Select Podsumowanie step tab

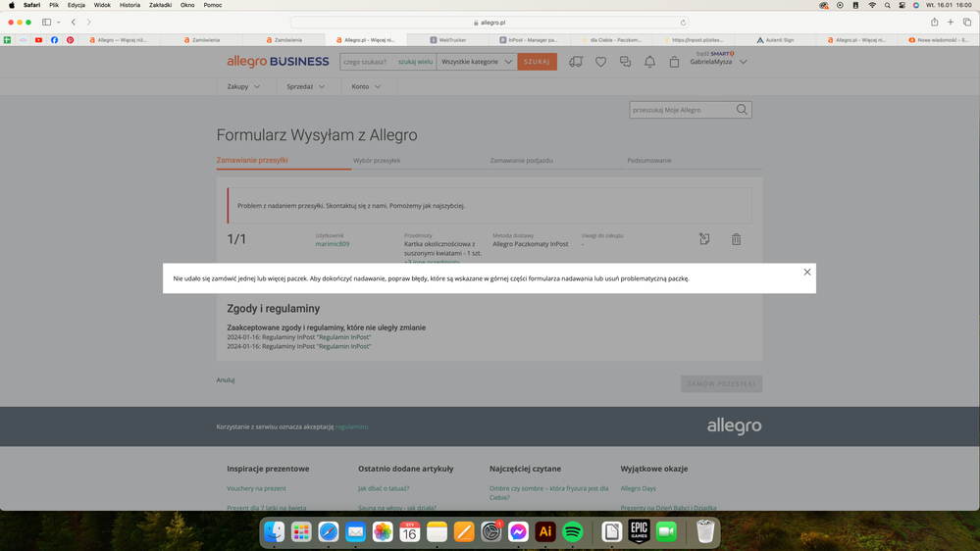click(x=649, y=161)
